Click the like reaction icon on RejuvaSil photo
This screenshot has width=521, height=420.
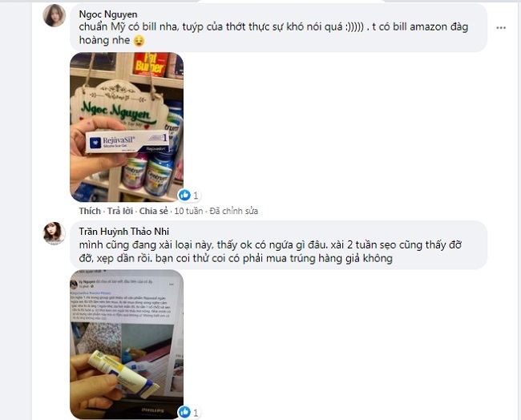184,195
